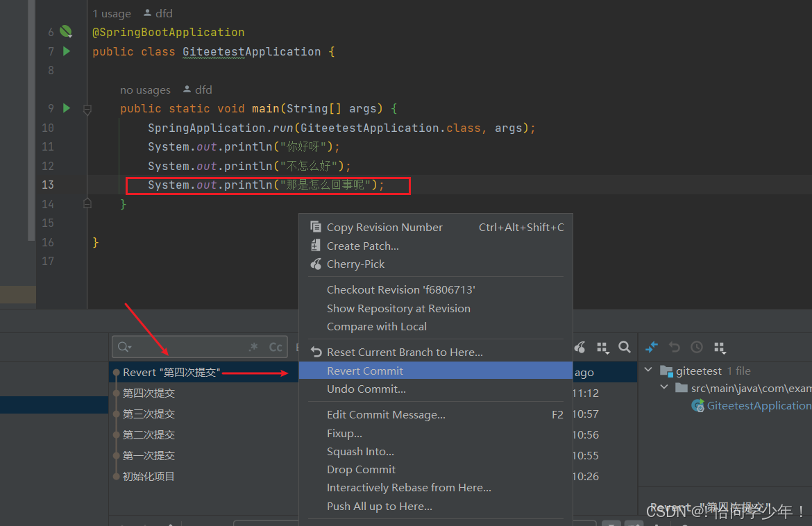Click the Cherry-Pick toolbar icon in the Git log
The image size is (812, 526).
click(580, 347)
